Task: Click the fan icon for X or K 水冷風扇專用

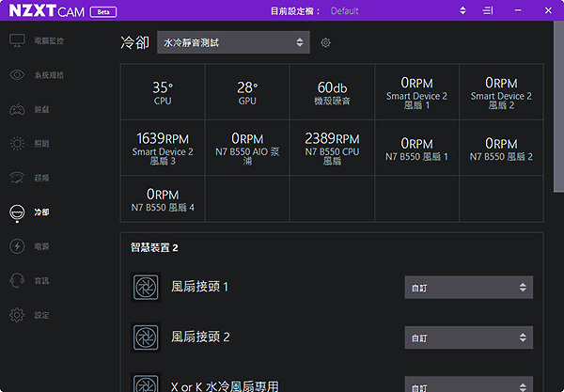Action: click(x=146, y=383)
